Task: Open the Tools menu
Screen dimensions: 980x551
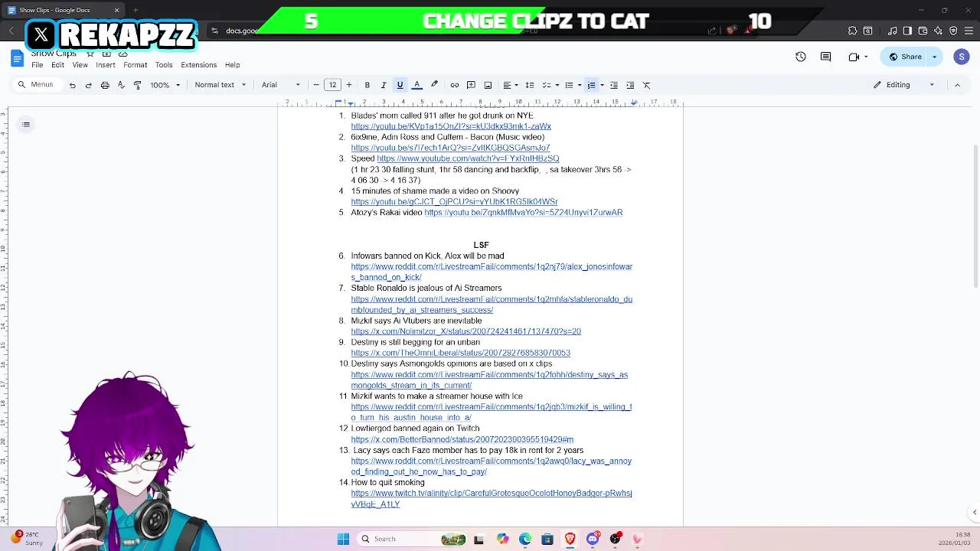Action: click(164, 65)
